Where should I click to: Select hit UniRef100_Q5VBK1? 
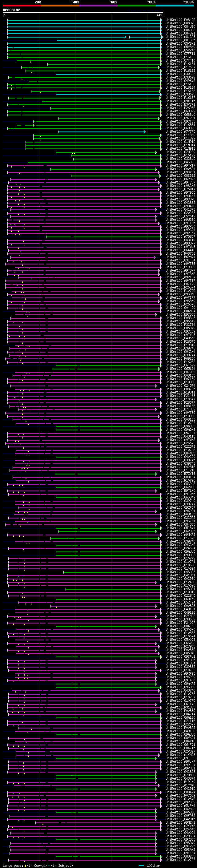[x=180, y=43]
